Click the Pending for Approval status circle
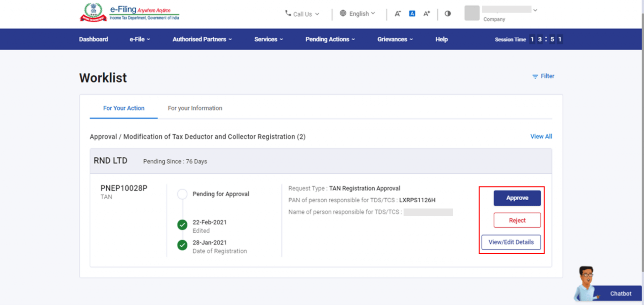 182,194
